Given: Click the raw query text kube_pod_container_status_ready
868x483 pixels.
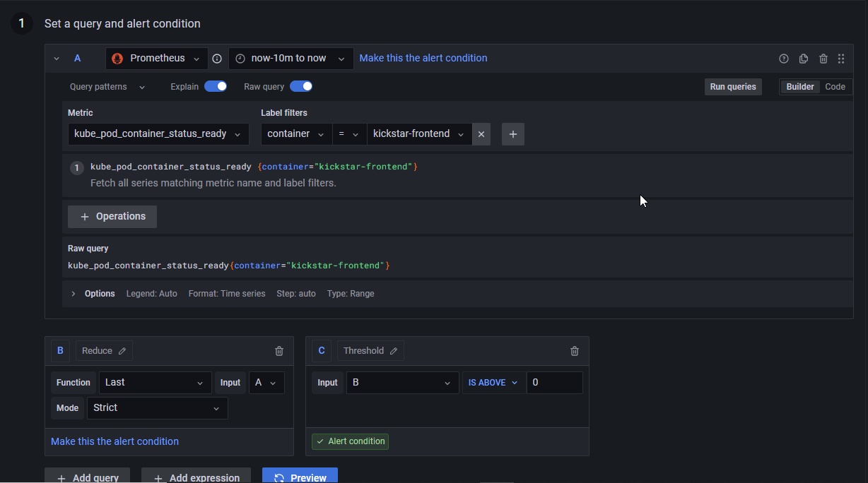Looking at the screenshot, I should 148,266.
